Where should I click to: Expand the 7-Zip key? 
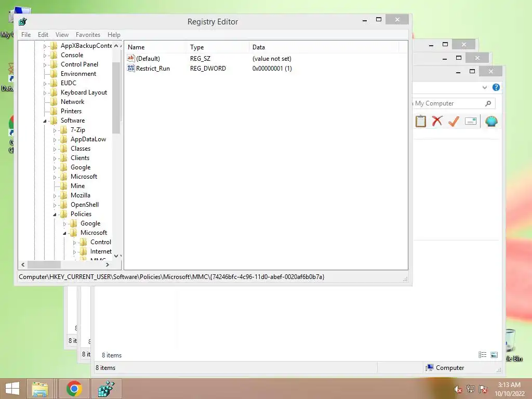(x=55, y=130)
